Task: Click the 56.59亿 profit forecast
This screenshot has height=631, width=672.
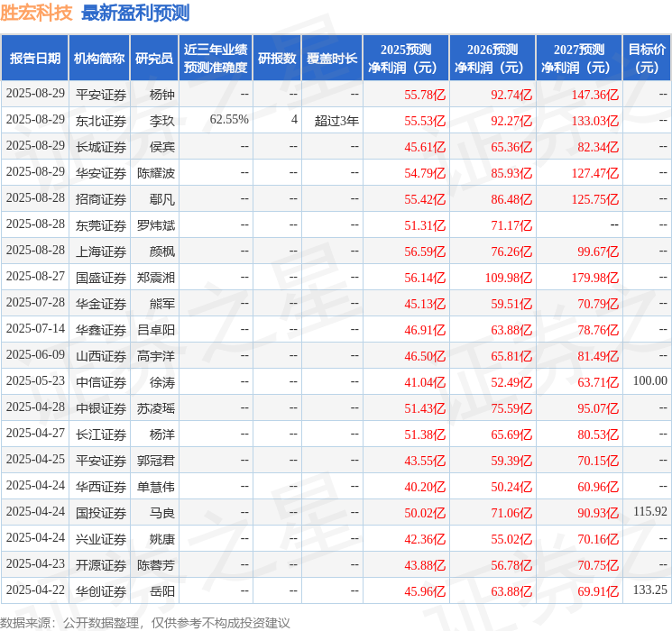Action: pyautogui.click(x=425, y=251)
